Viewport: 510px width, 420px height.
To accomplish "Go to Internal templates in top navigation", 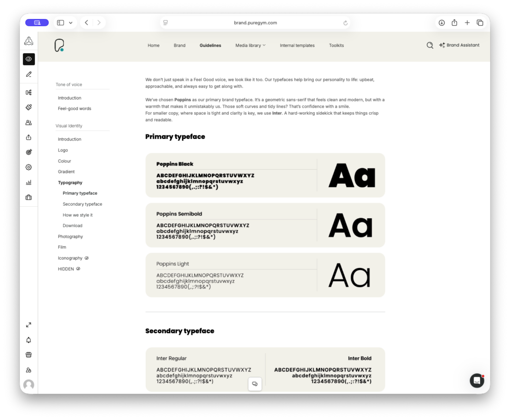I will coord(297,45).
